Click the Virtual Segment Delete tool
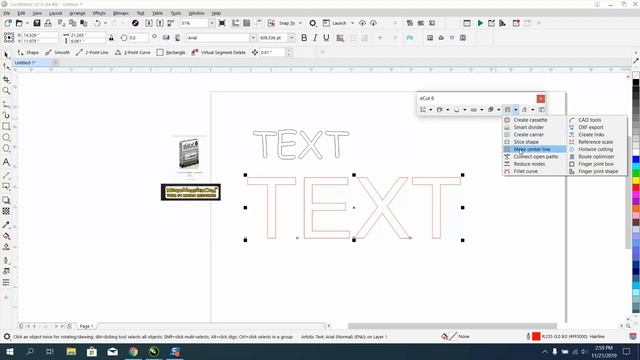 click(x=218, y=52)
